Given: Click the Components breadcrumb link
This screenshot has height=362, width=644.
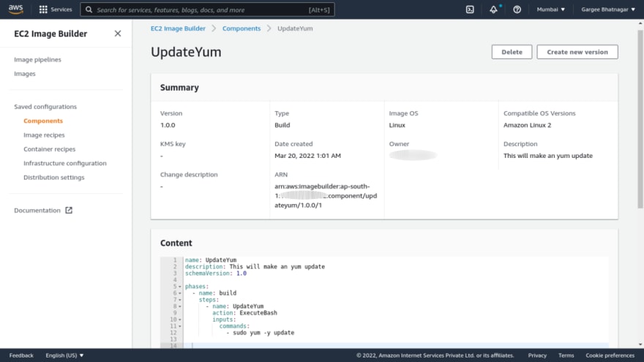Looking at the screenshot, I should [x=241, y=29].
